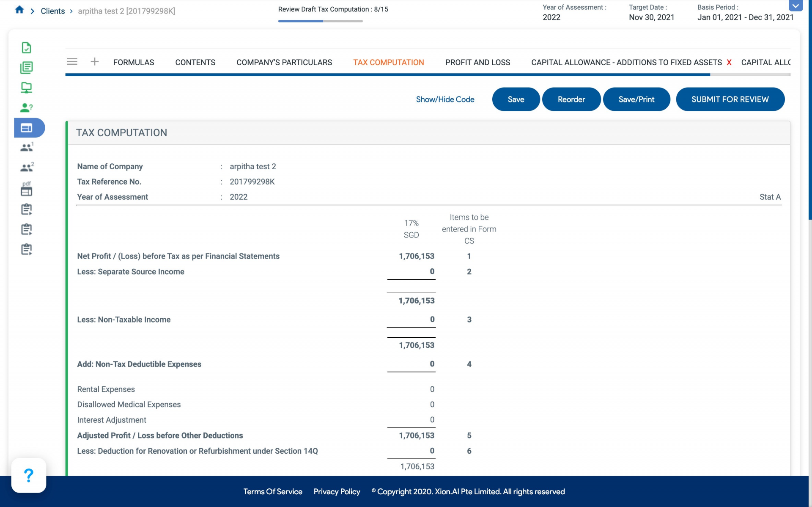This screenshot has width=812, height=507.
Task: Click the home icon in breadcrumb
Action: click(x=19, y=10)
